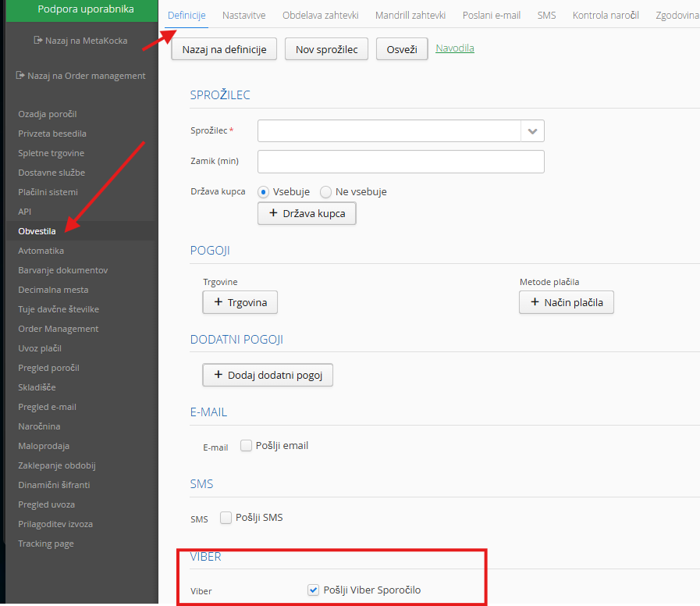Create a Nov sprožilec
700x606 pixels.
coord(326,49)
